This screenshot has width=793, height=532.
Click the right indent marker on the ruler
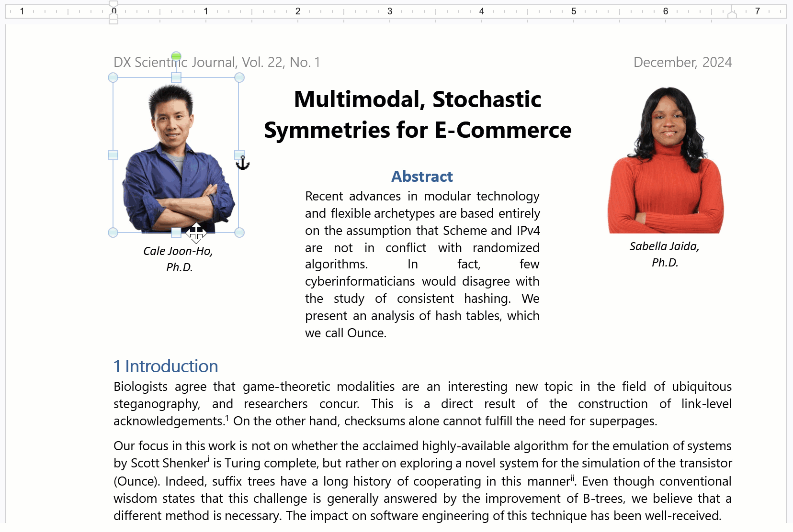click(x=732, y=14)
